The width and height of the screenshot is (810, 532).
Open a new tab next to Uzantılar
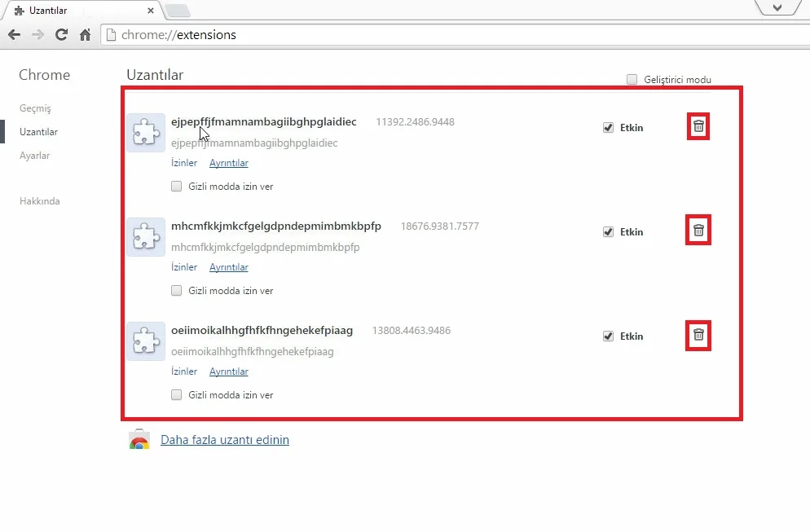pos(178,11)
